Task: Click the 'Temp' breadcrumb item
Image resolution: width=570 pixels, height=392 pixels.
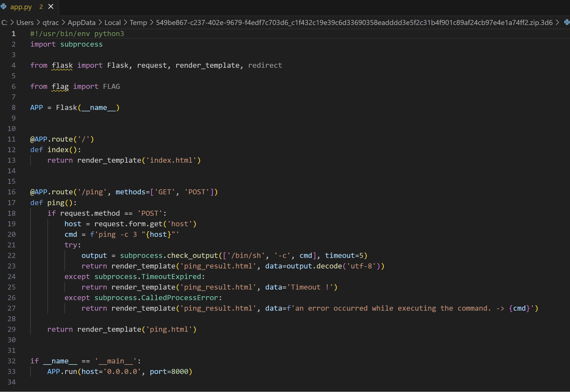Action: pyautogui.click(x=138, y=22)
